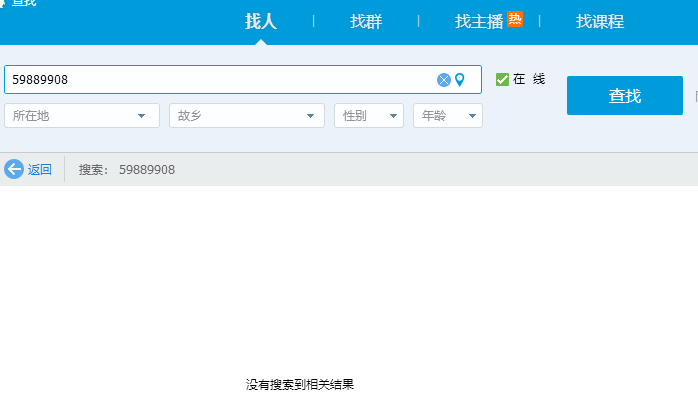Image resolution: width=698 pixels, height=419 pixels.
Task: Click the location pin icon in the search box
Action: [x=460, y=80]
